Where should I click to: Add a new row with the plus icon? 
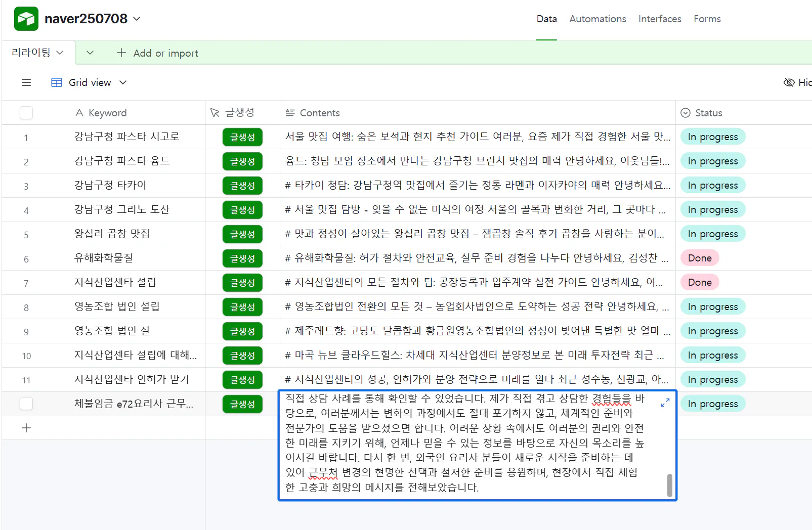[26, 428]
